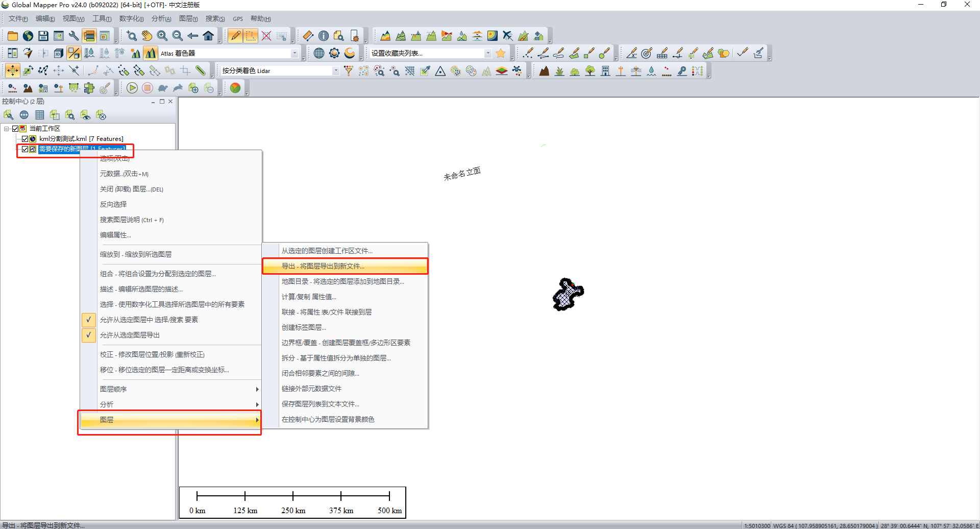This screenshot has width=980, height=529.
Task: Save workspace with the floppy disk icon
Action: tap(43, 36)
